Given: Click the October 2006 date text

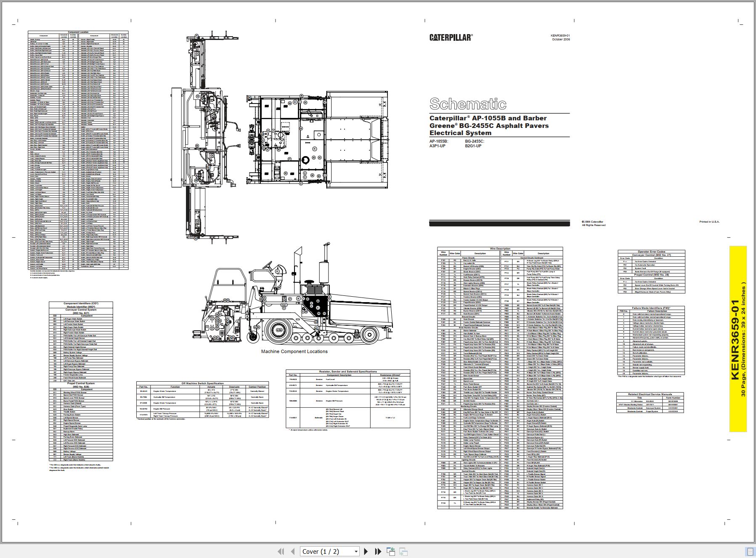Looking at the screenshot, I should [x=561, y=39].
